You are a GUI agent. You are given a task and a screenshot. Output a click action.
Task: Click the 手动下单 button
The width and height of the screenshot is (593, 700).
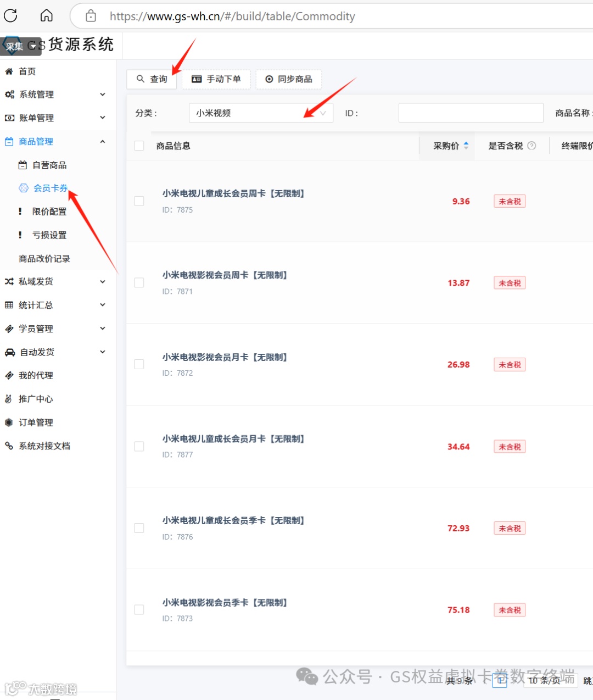216,79
